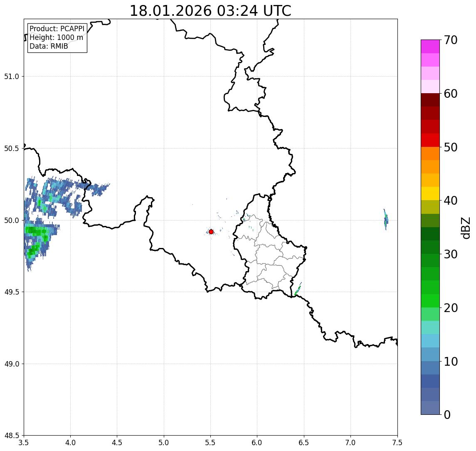Screen dimensions: 476x451
Task: Click the yellow colorbar swatch above 40
Action: [x=430, y=193]
